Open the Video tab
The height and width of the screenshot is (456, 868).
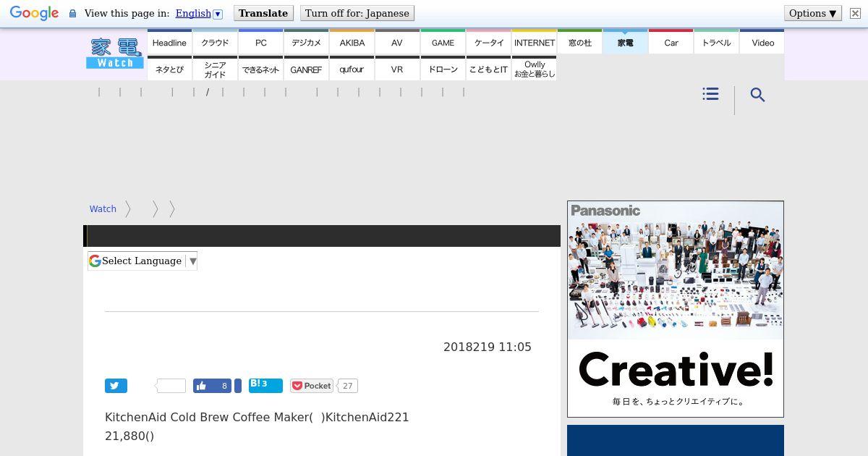coord(762,43)
